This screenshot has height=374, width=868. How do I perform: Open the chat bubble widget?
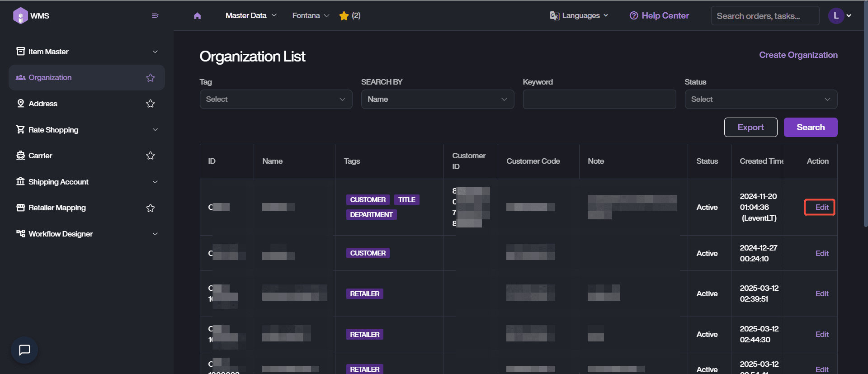click(x=24, y=350)
